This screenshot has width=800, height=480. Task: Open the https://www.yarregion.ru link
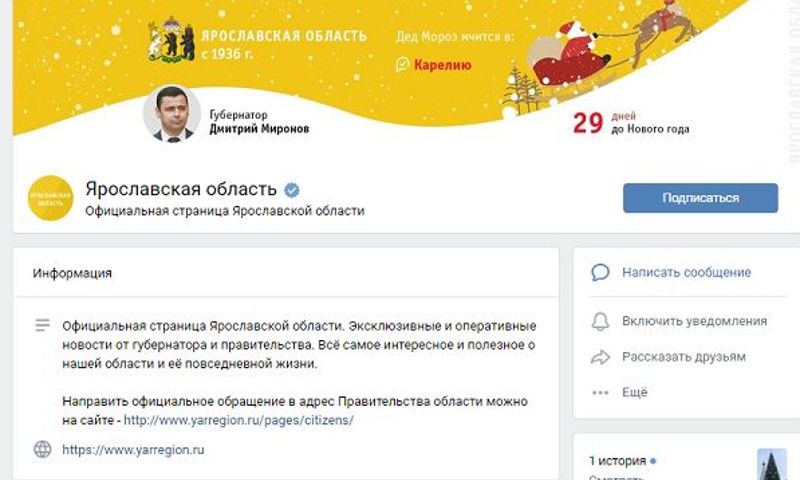(x=133, y=450)
